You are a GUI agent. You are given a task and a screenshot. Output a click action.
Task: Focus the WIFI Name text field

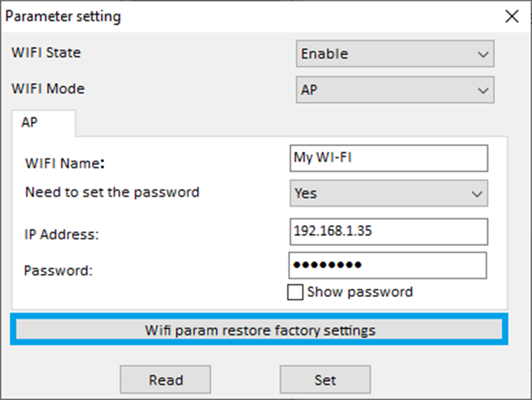click(x=388, y=158)
